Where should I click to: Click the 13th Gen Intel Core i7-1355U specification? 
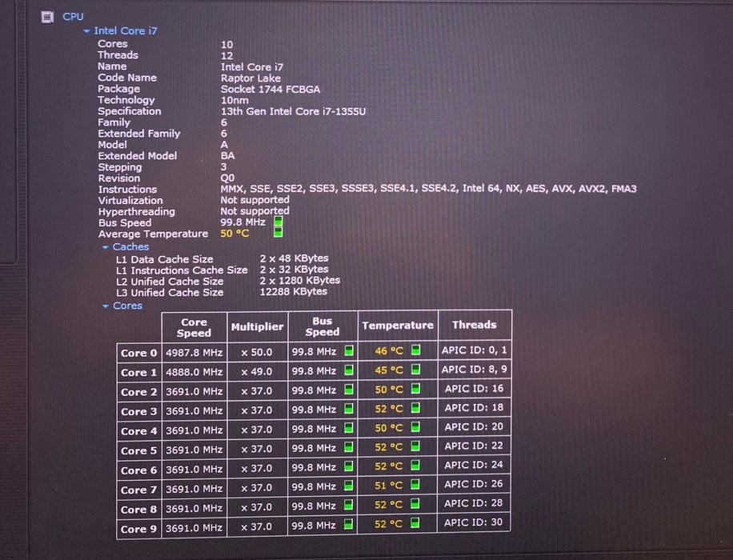click(x=293, y=111)
